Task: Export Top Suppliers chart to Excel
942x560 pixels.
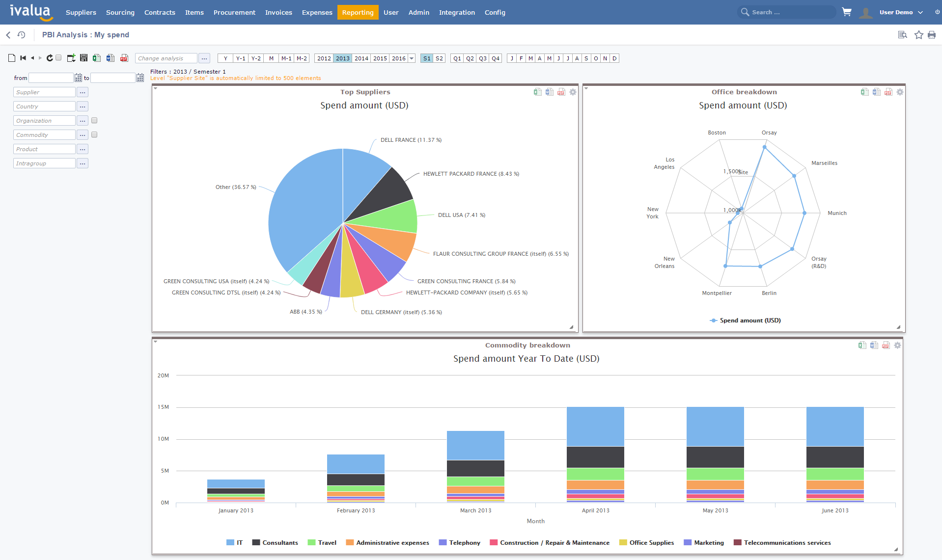Action: pos(538,92)
